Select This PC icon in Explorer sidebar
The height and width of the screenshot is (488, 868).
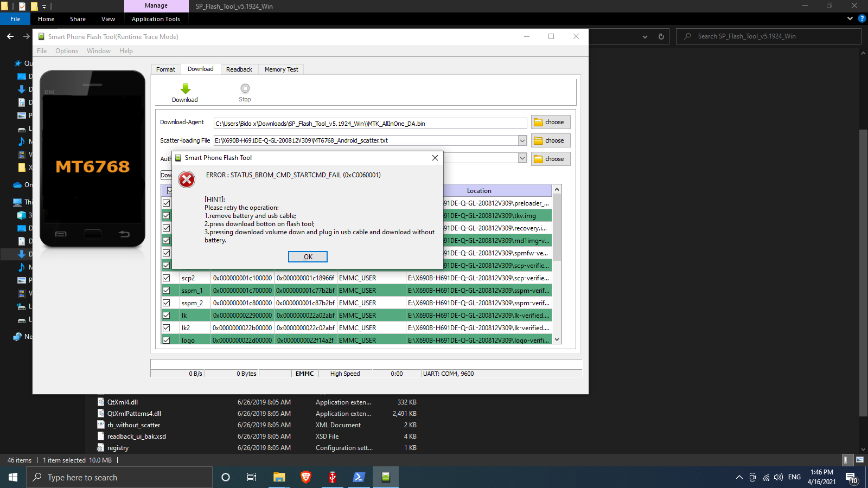click(x=17, y=202)
